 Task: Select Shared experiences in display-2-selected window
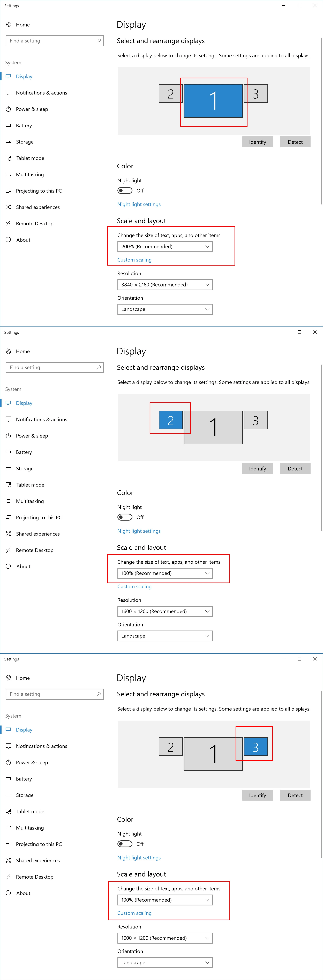tap(38, 534)
